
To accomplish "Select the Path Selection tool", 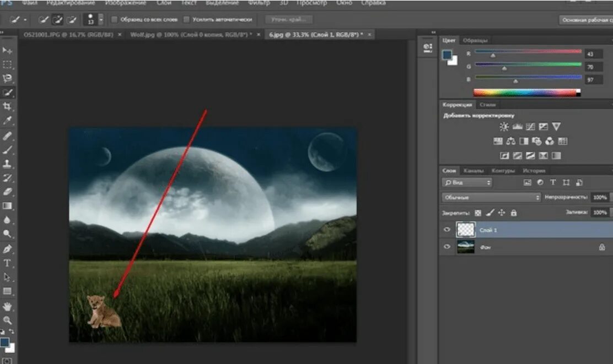I will pyautogui.click(x=7, y=278).
